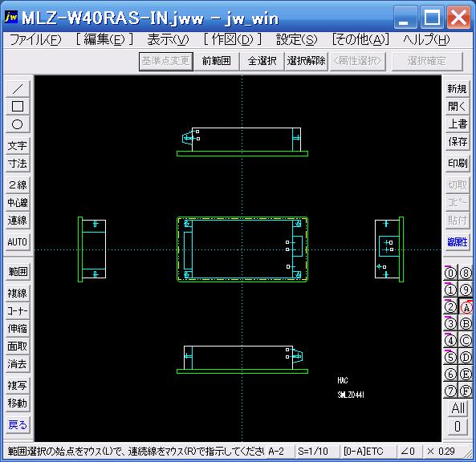Choose the 文字 text tool
This screenshot has height=462, width=476.
[x=18, y=146]
